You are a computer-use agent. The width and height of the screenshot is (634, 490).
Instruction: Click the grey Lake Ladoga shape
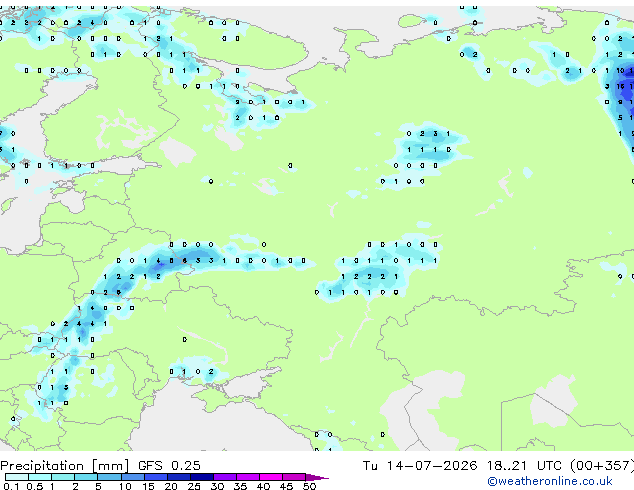click(x=177, y=152)
